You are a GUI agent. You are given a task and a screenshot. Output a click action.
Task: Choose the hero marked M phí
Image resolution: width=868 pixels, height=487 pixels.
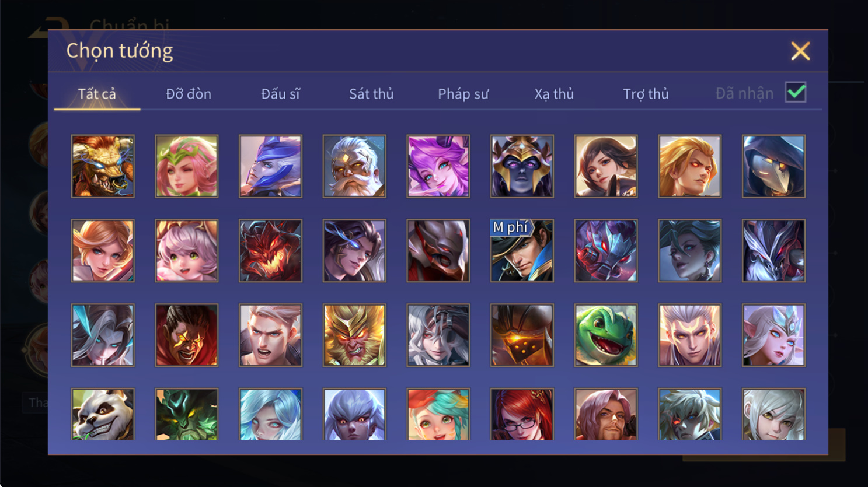coord(522,251)
